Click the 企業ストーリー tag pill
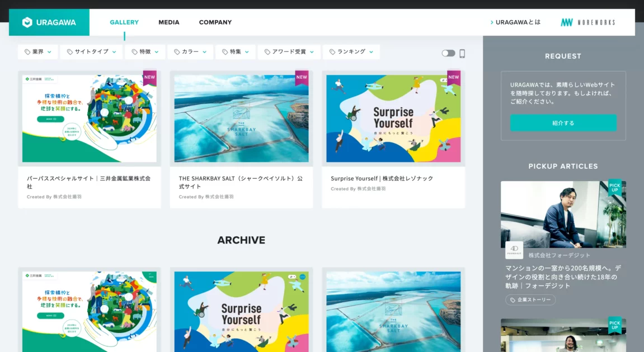Viewport: 644px width, 352px height. coord(530,300)
